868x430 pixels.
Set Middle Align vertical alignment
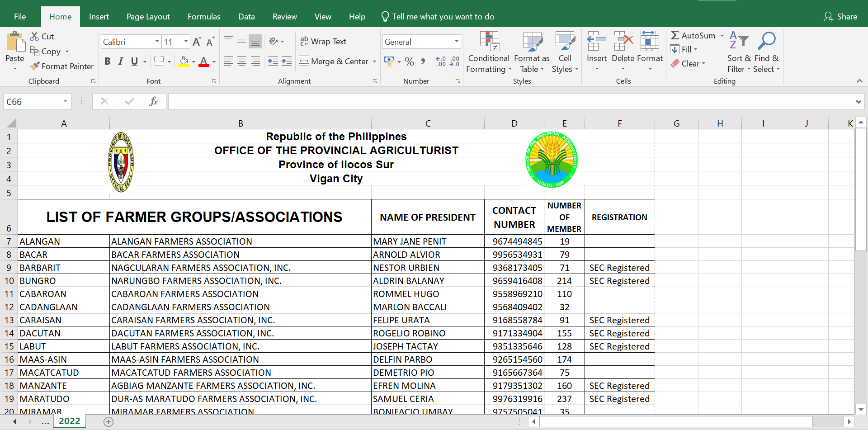(x=242, y=41)
